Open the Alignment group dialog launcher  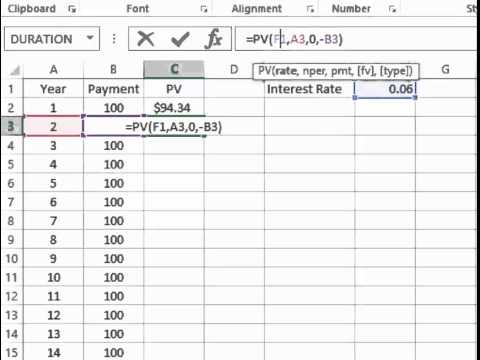click(310, 9)
